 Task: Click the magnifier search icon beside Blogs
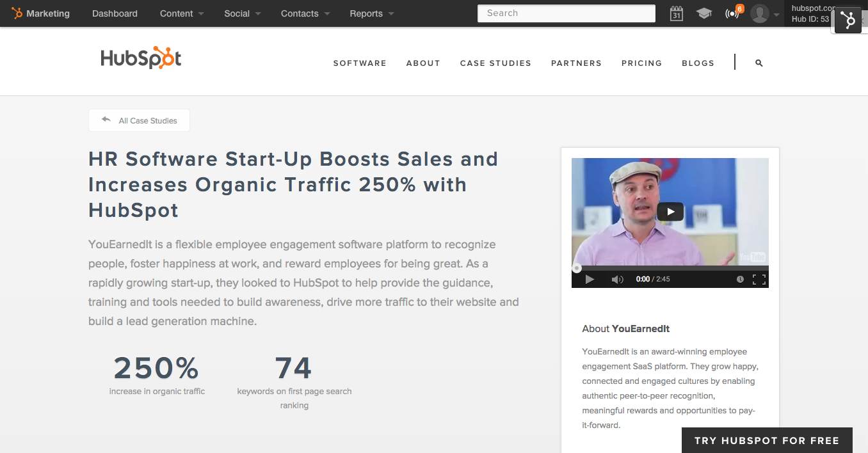(759, 63)
